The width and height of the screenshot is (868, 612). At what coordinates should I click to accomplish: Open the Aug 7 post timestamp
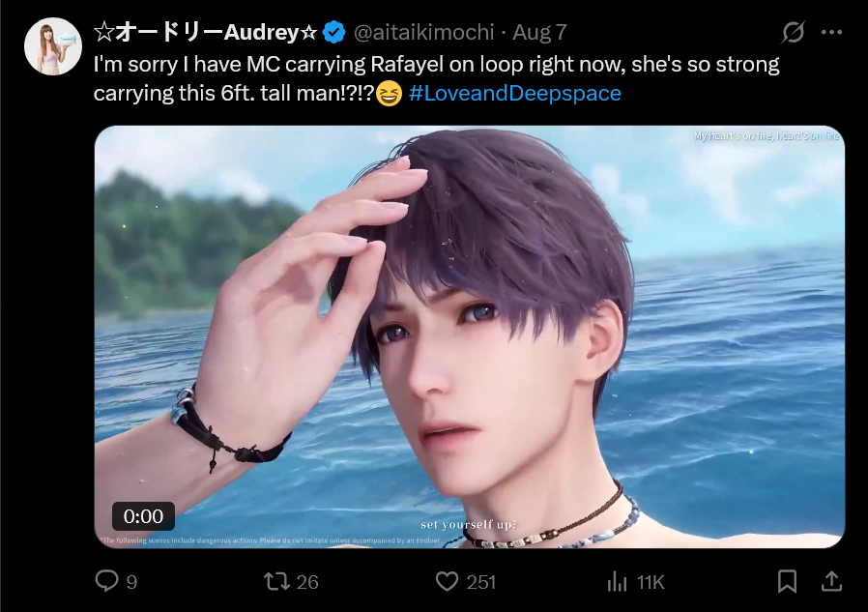pos(539,32)
